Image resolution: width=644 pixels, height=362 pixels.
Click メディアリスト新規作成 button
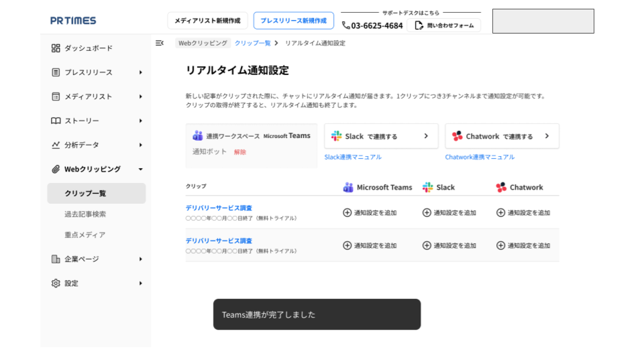(207, 21)
